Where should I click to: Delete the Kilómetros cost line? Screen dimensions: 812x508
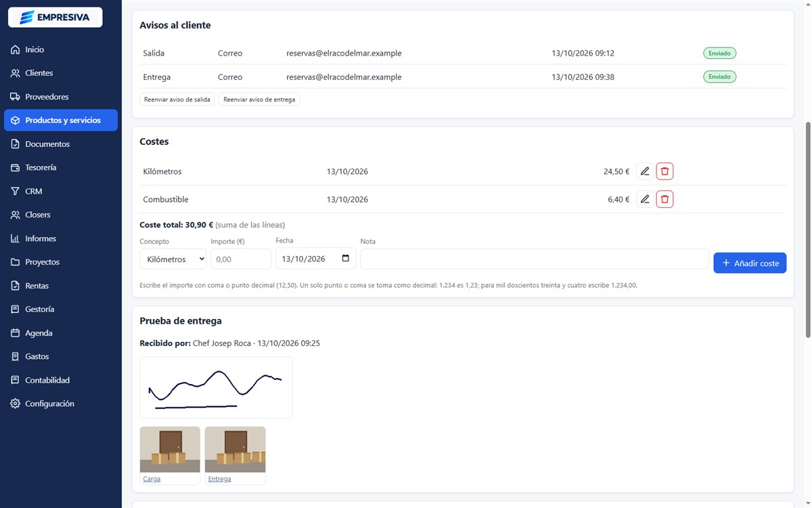pyautogui.click(x=664, y=171)
